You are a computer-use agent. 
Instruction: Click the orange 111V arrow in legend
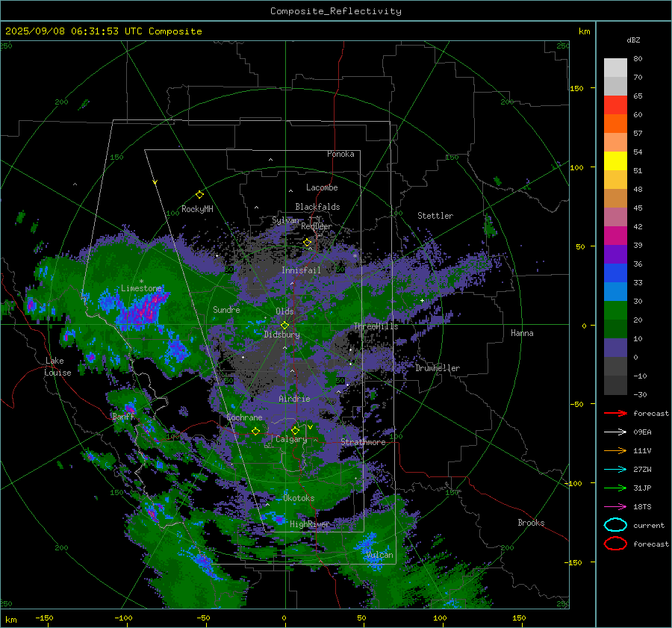coord(615,450)
